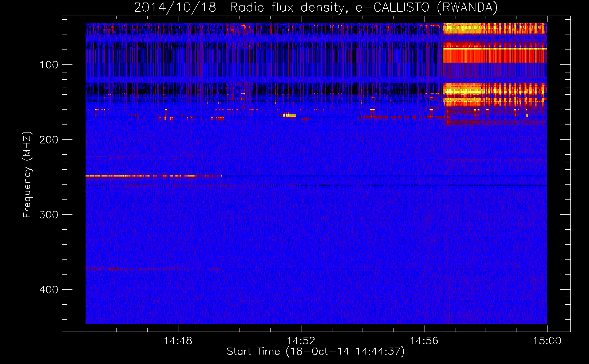
Task: Click the 14:56 time tick label
Action: click(x=424, y=341)
